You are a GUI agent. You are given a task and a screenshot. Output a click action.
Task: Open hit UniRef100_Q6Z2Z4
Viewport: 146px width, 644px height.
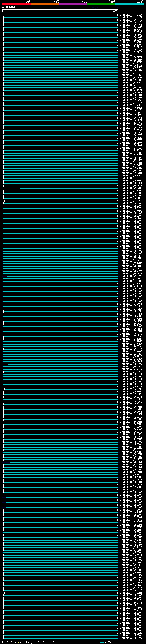[x=131, y=58]
